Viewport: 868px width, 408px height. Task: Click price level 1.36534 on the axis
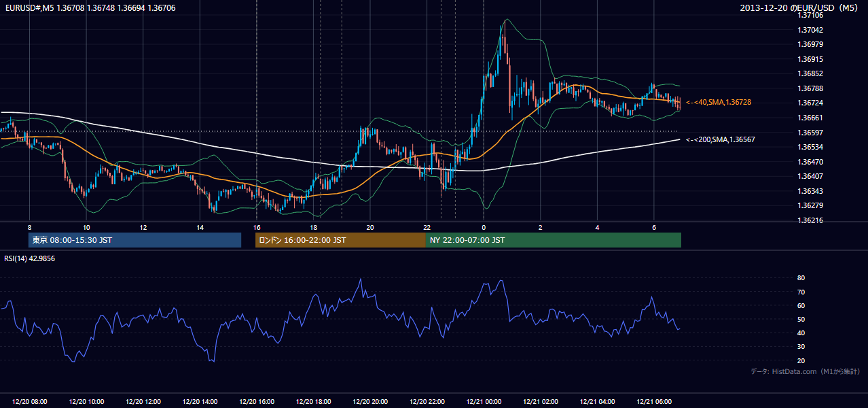point(812,147)
